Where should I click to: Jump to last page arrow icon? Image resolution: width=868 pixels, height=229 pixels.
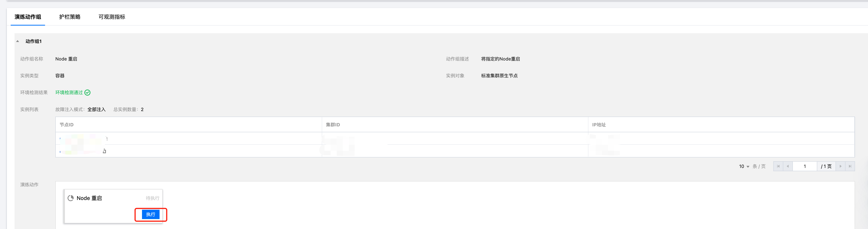click(850, 166)
